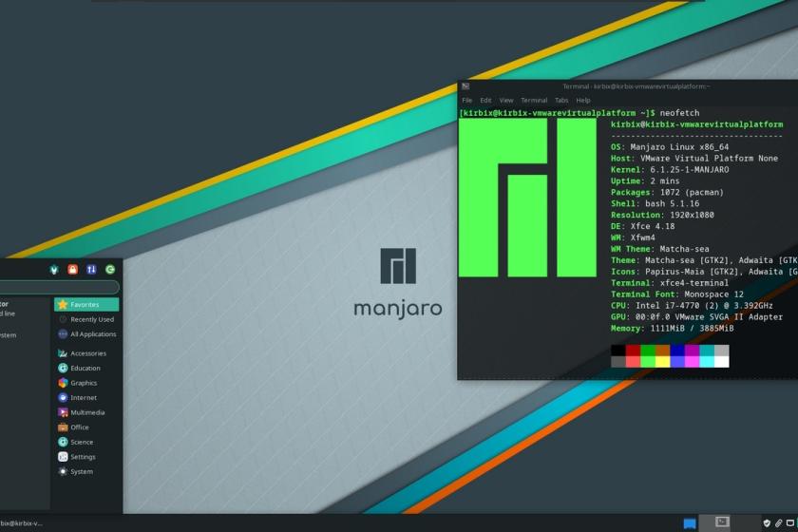This screenshot has height=532, width=798.
Task: Open the Settings category
Action: pyautogui.click(x=86, y=457)
